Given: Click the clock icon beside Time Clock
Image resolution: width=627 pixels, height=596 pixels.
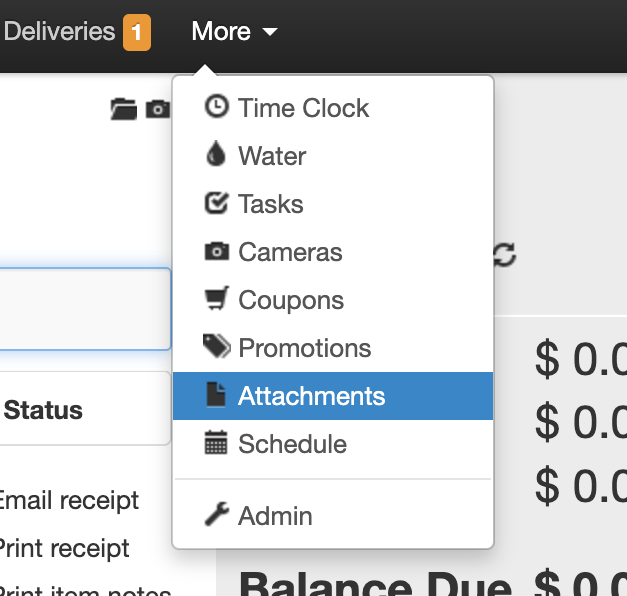Looking at the screenshot, I should pos(216,107).
